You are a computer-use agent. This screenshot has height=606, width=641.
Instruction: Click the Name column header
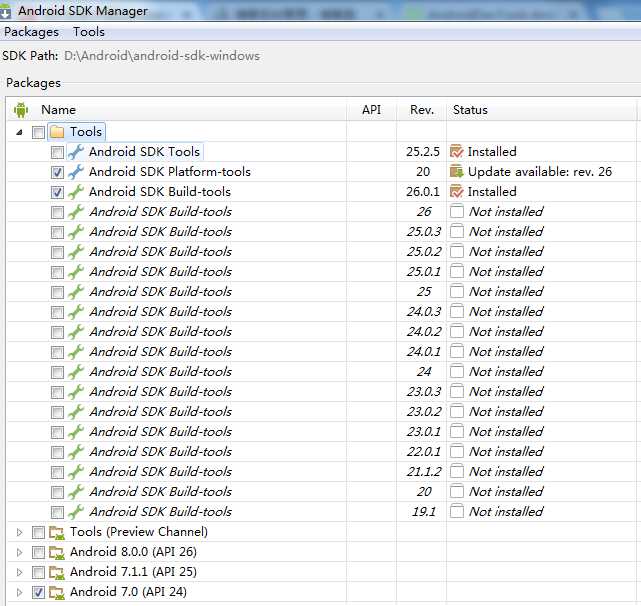[x=58, y=110]
